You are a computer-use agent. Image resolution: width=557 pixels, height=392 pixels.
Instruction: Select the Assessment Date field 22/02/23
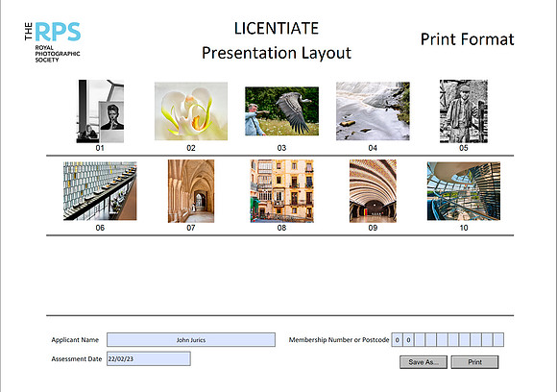point(149,358)
